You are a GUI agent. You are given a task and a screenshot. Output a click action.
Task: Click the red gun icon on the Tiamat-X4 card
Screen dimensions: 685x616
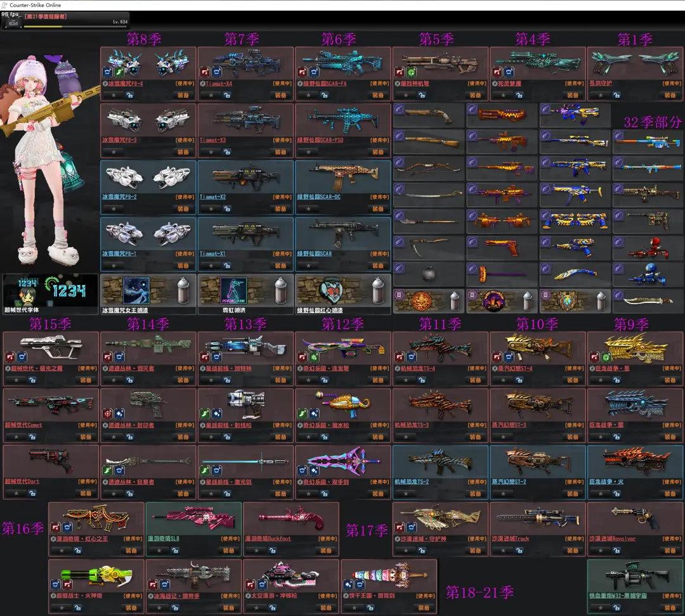pos(205,72)
